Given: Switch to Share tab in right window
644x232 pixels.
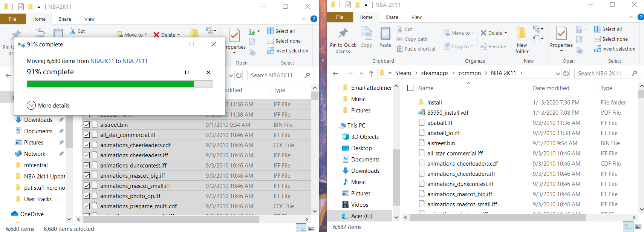Looking at the screenshot, I should (x=392, y=17).
